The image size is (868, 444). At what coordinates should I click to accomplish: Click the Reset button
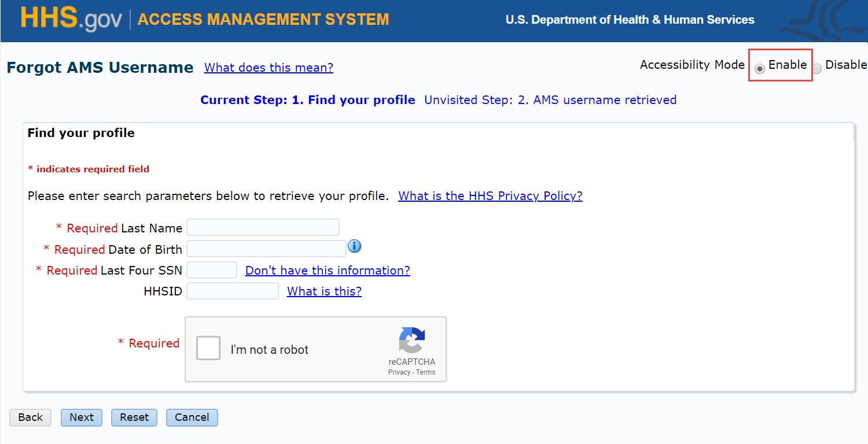[x=134, y=417]
